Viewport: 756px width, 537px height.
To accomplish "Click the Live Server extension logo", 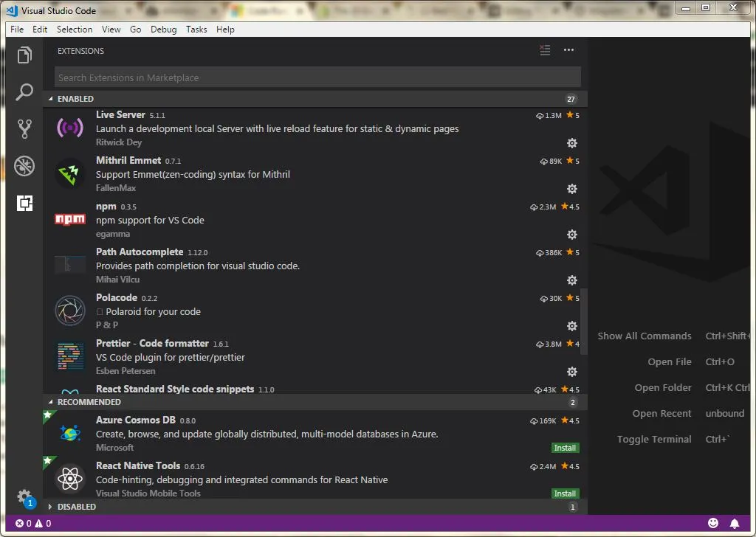I will click(x=70, y=128).
